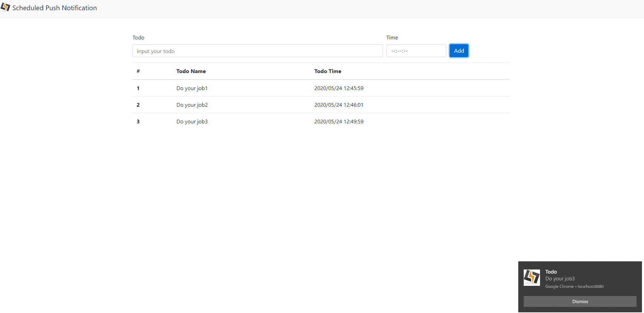Select the 'Do your job2' row name
The height and width of the screenshot is (313, 644).
click(192, 105)
